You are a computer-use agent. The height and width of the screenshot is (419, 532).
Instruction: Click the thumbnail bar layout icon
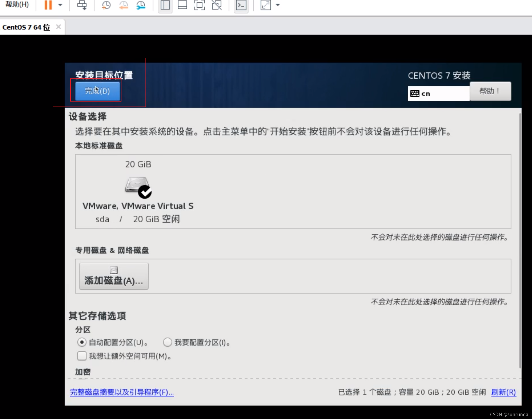(x=182, y=5)
